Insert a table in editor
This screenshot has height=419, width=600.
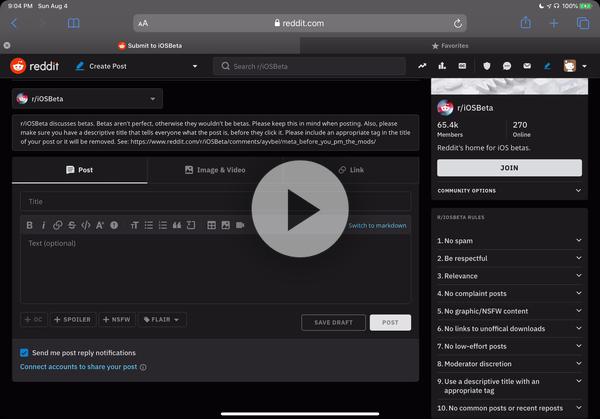(211, 225)
